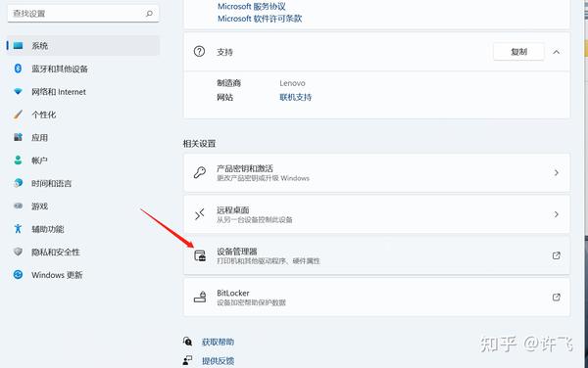Open the 提供反馈 link

[x=218, y=361]
